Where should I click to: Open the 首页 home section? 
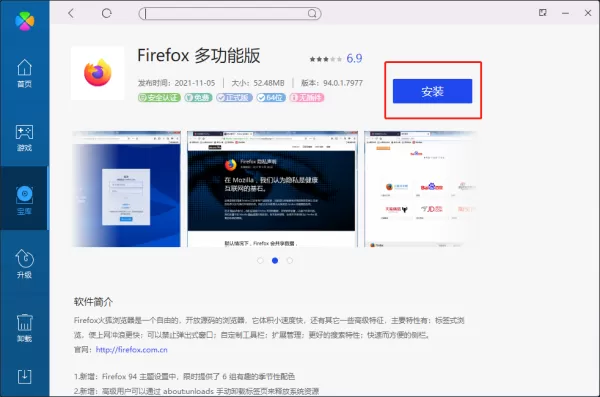[24, 73]
